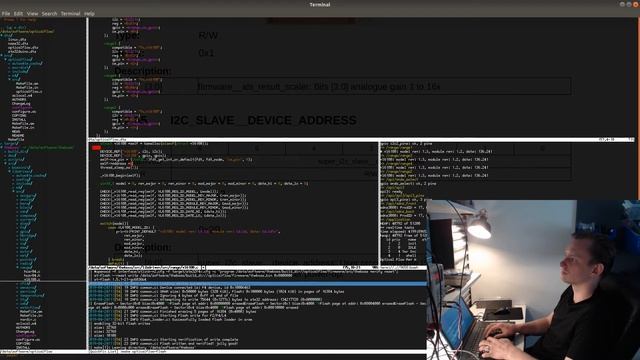Select README in the file tree
Viewport: 640px width, 360px height.
pos(18,136)
